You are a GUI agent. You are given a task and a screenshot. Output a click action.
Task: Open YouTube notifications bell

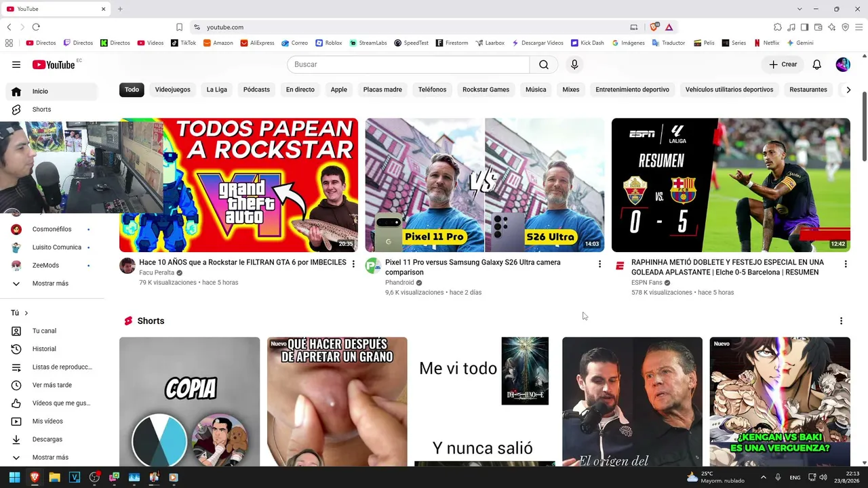click(x=817, y=64)
